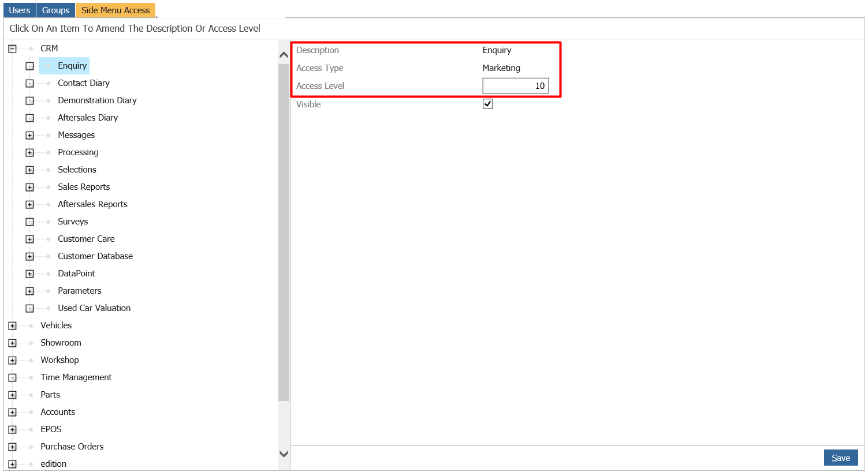Open the Groups tab
The image size is (868, 472).
point(55,9)
